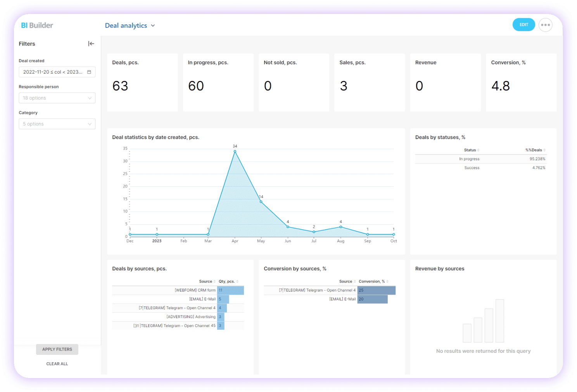
Task: Click the BI Builder logo
Action: pyautogui.click(x=37, y=25)
